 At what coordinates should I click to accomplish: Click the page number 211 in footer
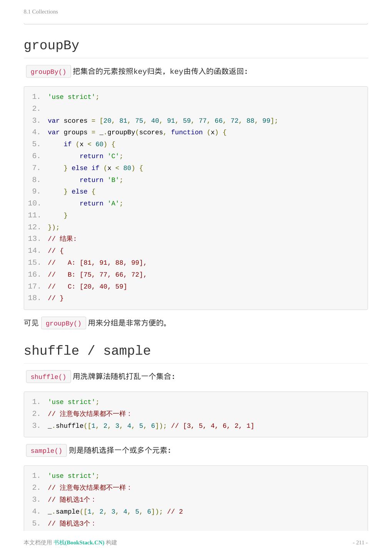pyautogui.click(x=360, y=542)
